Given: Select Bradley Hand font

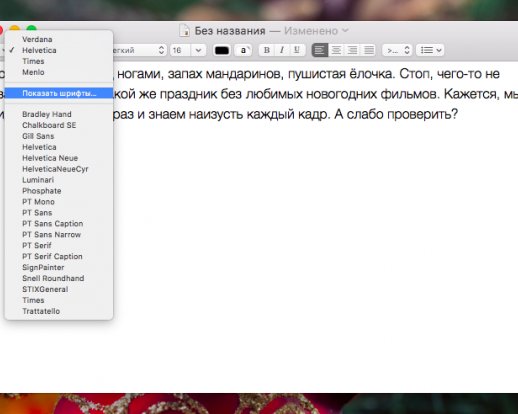Looking at the screenshot, I should tap(59, 114).
